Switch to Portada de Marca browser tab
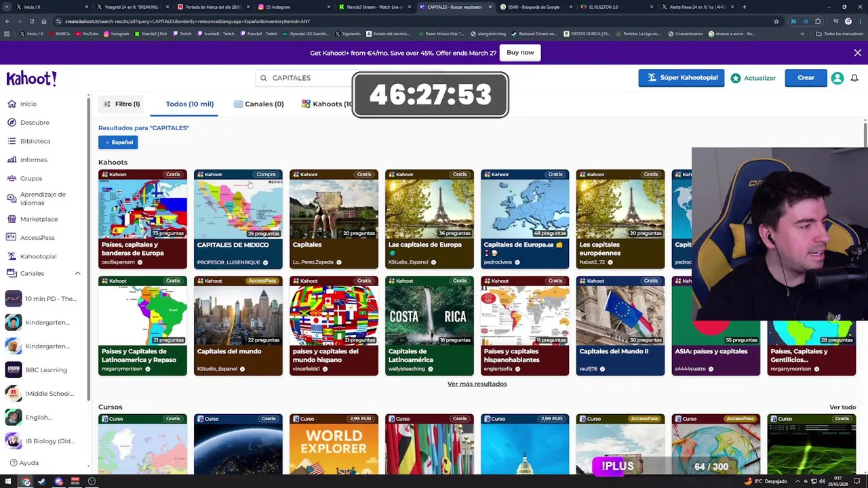 214,7
